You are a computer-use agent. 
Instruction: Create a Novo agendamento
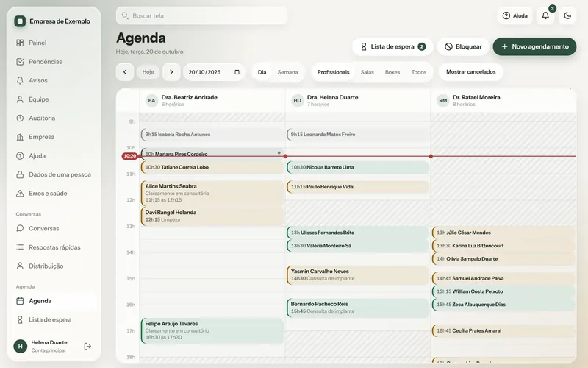click(x=534, y=46)
